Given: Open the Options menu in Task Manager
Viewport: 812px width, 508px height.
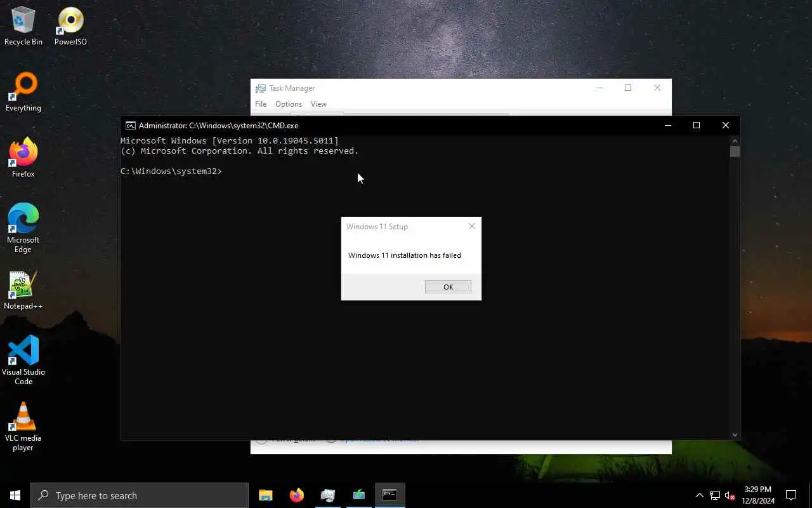Looking at the screenshot, I should (x=289, y=104).
